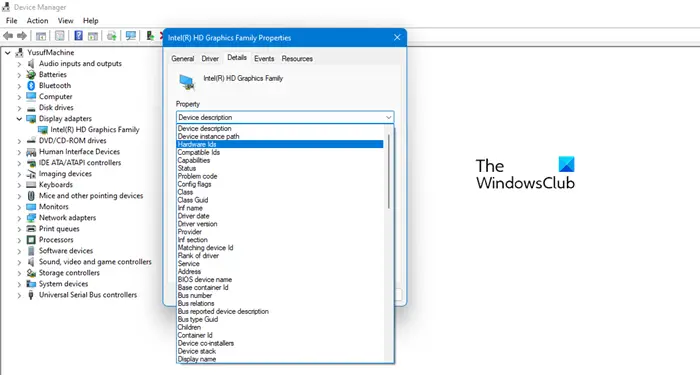Click the Intel(R) HD Graphics Family device

pyautogui.click(x=95, y=129)
